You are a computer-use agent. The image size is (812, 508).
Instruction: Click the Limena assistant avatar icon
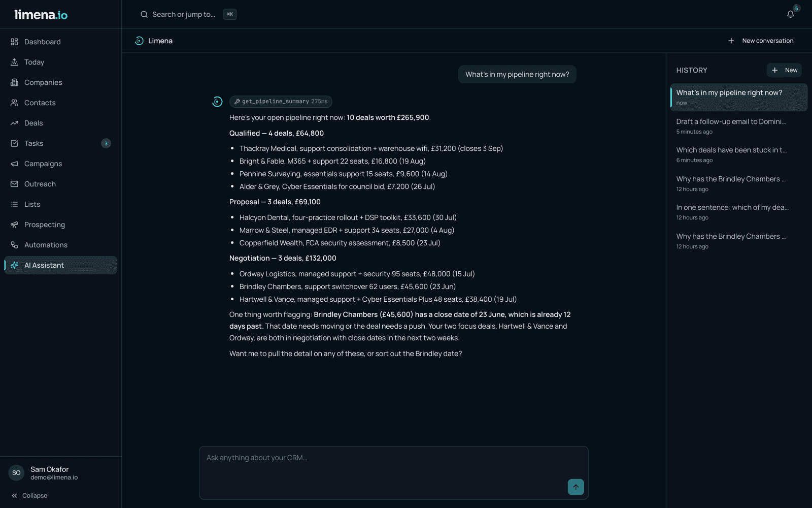click(x=217, y=102)
